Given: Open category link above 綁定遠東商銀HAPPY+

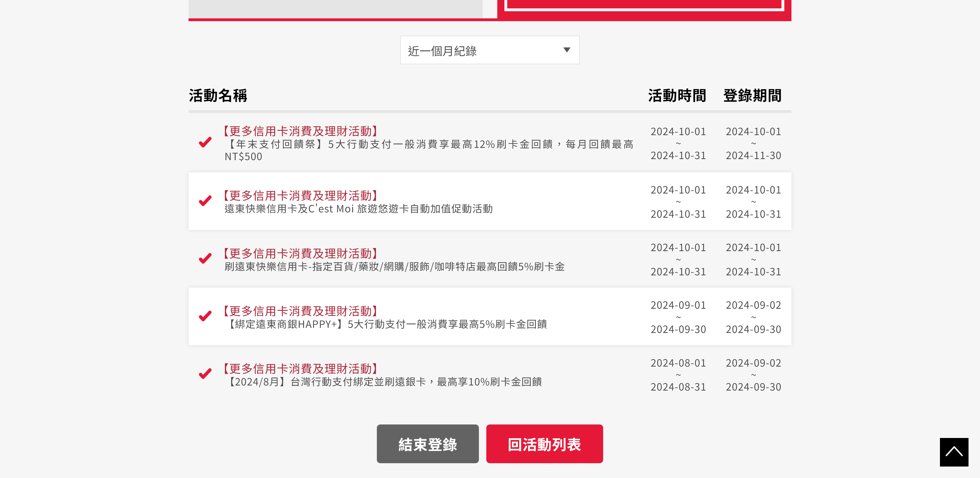Looking at the screenshot, I should [301, 311].
